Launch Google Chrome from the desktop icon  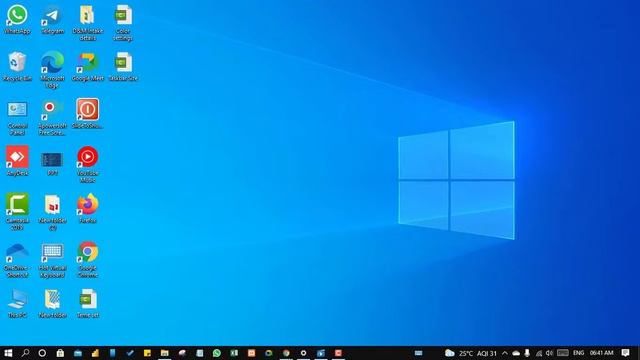[87, 259]
